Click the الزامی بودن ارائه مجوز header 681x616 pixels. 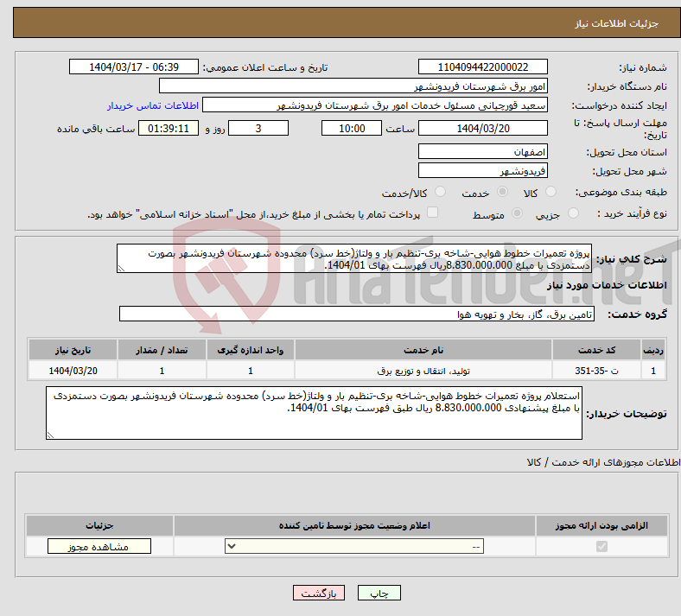pos(601,525)
